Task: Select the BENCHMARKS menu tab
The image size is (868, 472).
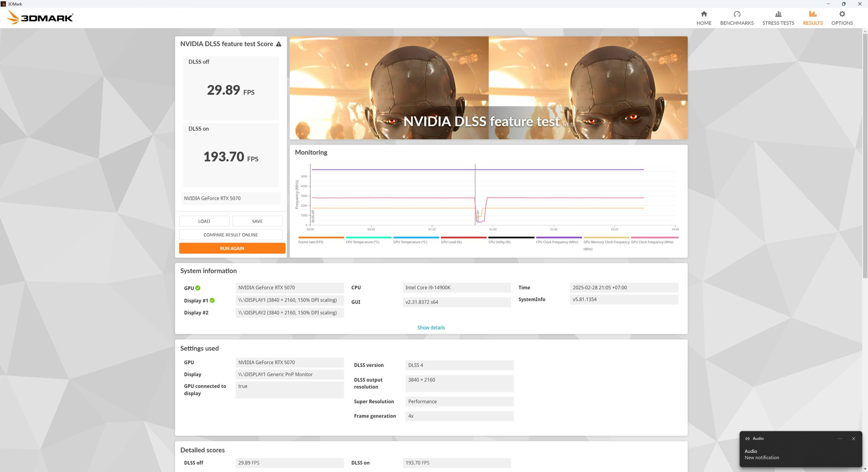Action: (737, 17)
